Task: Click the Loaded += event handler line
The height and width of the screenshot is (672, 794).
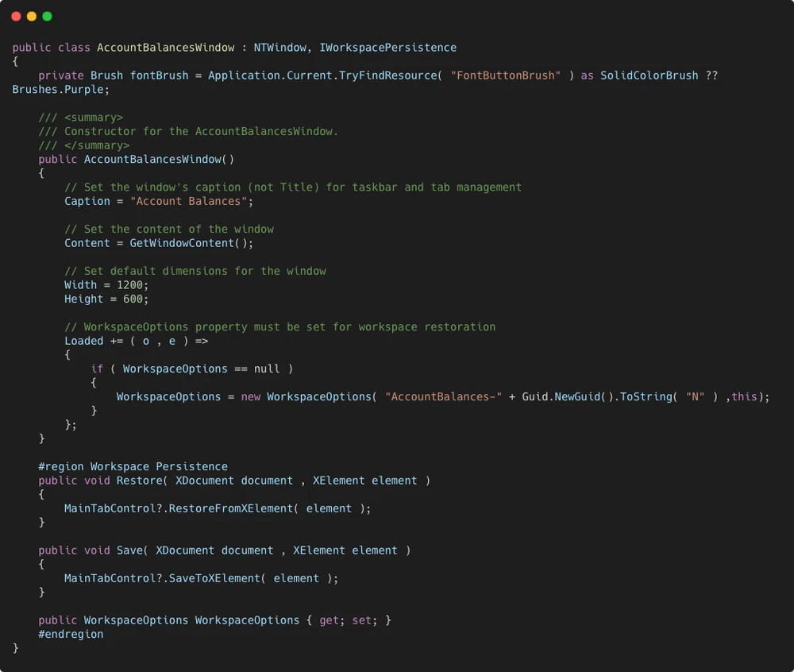Action: click(x=137, y=341)
